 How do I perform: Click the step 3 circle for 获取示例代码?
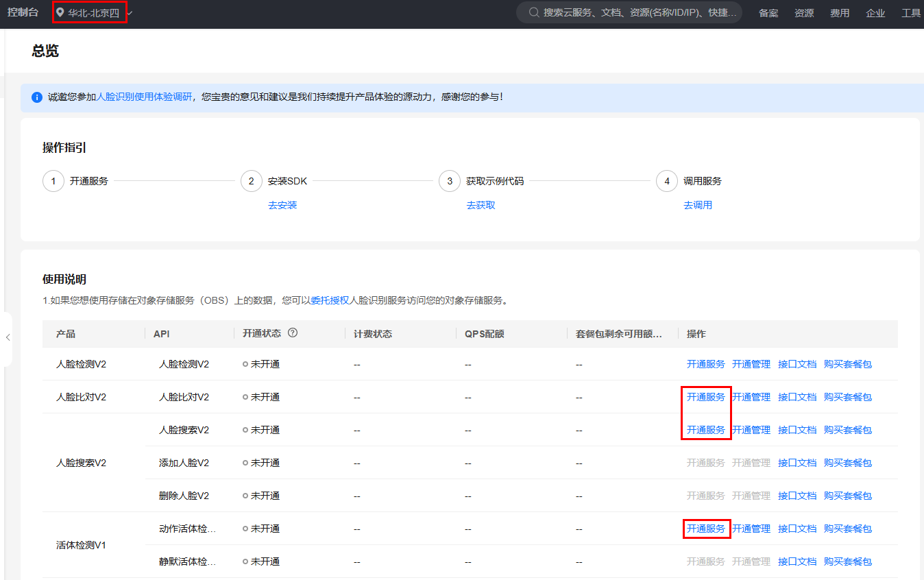[x=450, y=181]
